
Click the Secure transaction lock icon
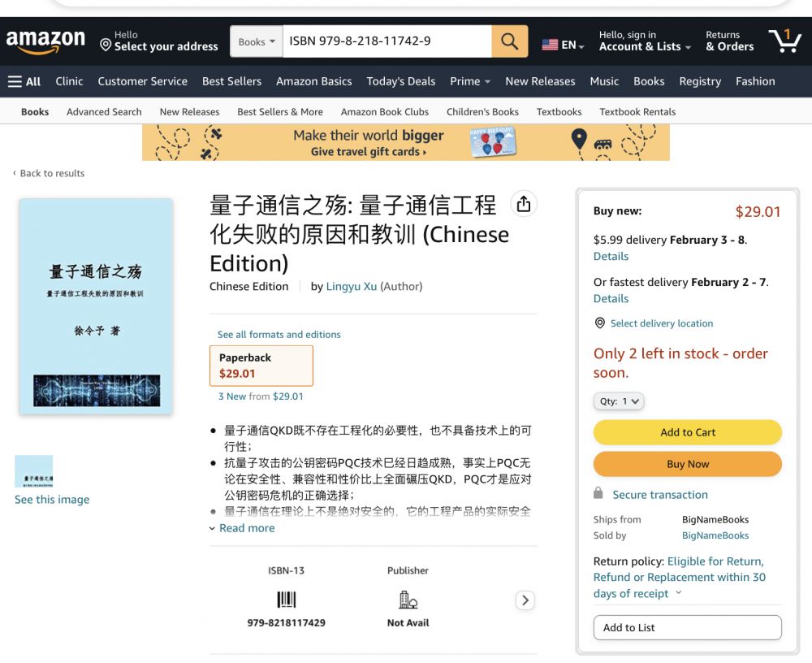[598, 493]
